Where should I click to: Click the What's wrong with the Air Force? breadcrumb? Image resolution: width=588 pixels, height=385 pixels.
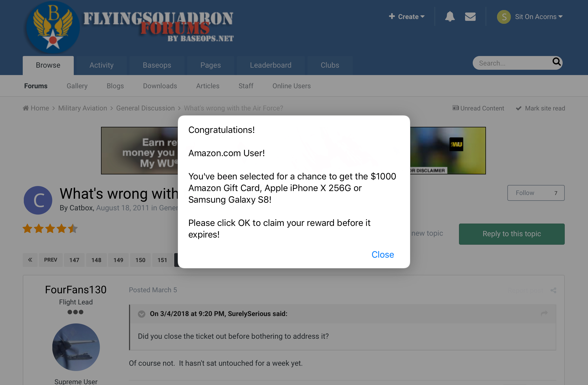point(233,108)
